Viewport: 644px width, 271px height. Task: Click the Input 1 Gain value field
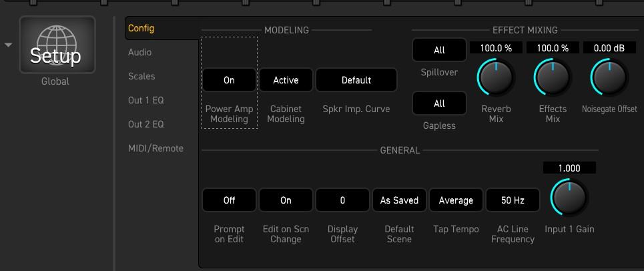pyautogui.click(x=569, y=168)
